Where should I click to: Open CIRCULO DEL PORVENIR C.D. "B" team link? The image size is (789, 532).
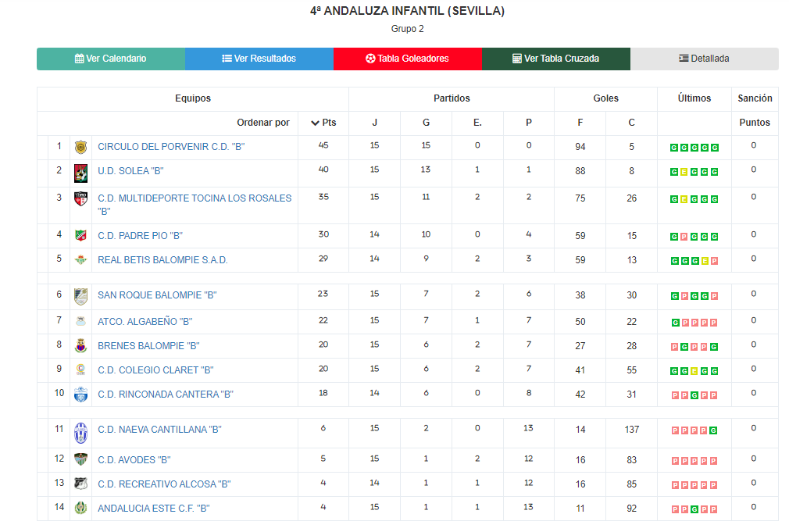tap(171, 147)
